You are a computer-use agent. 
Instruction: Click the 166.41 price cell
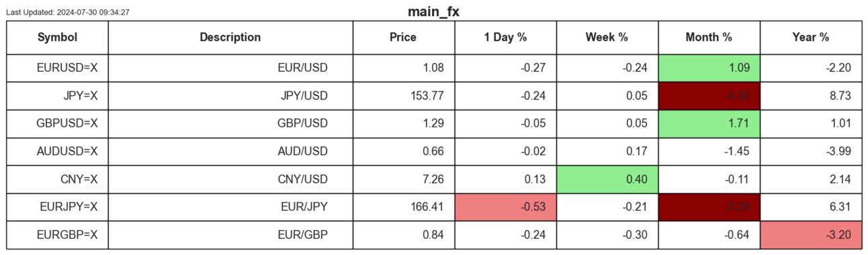click(404, 207)
